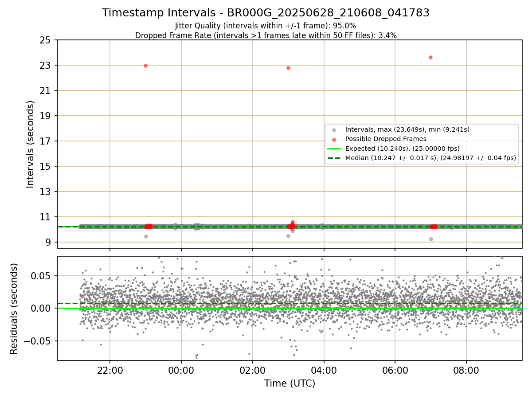Click the y-axis tick label 15
The width and height of the screenshot is (532, 399).
pyautogui.click(x=45, y=167)
